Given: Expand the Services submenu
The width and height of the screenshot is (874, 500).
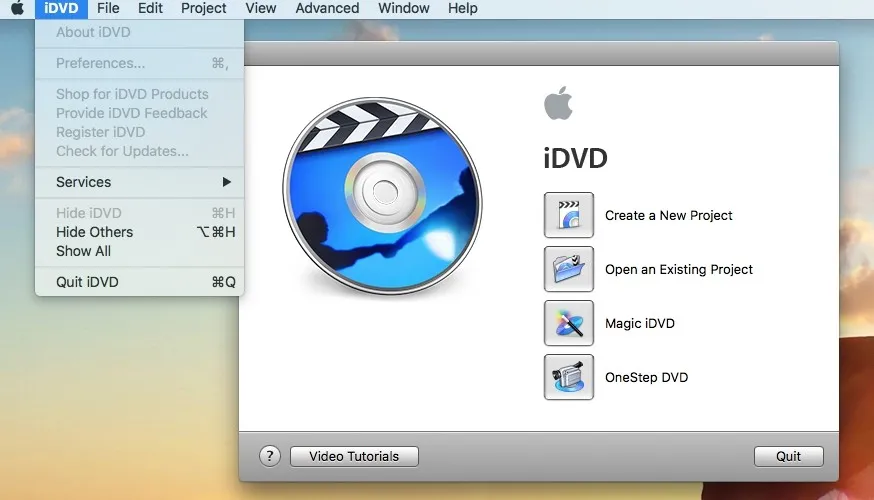Looking at the screenshot, I should pyautogui.click(x=139, y=182).
